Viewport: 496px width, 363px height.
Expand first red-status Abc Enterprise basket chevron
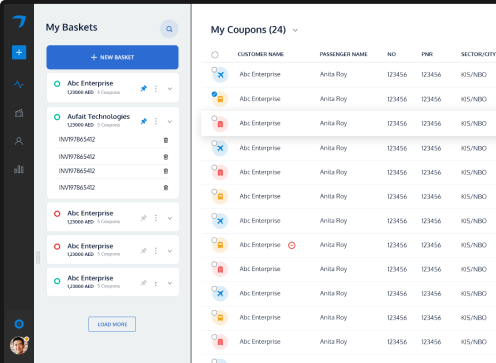[x=170, y=218]
